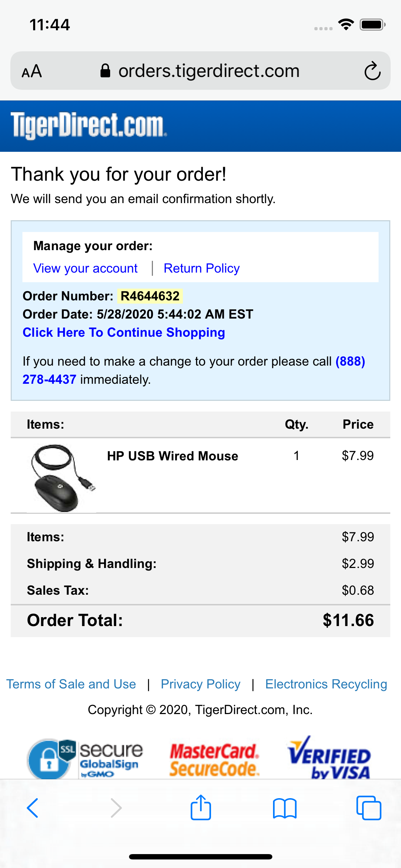The width and height of the screenshot is (401, 868).
Task: Tap the HP USB Wired Mouse thumbnail
Action: pos(61,477)
